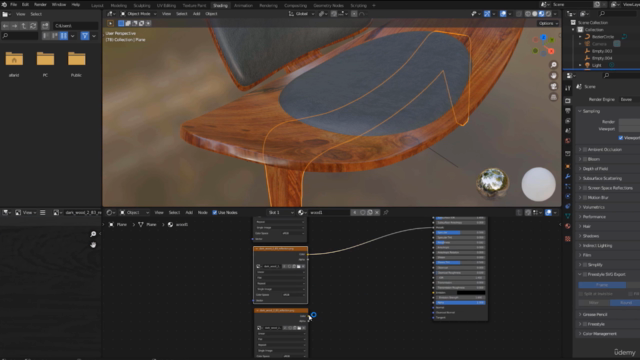Open the Object Mode dropdown in viewport

click(x=138, y=14)
